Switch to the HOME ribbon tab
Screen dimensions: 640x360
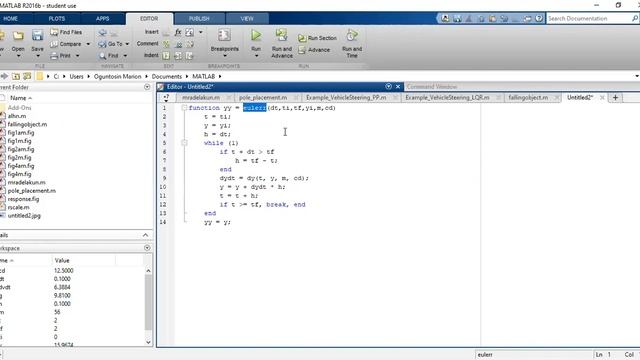[x=11, y=19]
